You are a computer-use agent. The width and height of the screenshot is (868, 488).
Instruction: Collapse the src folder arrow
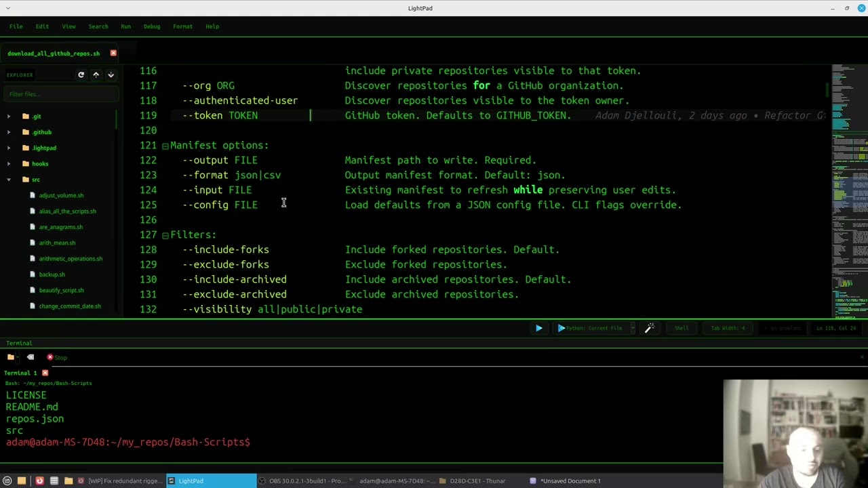tap(9, 180)
